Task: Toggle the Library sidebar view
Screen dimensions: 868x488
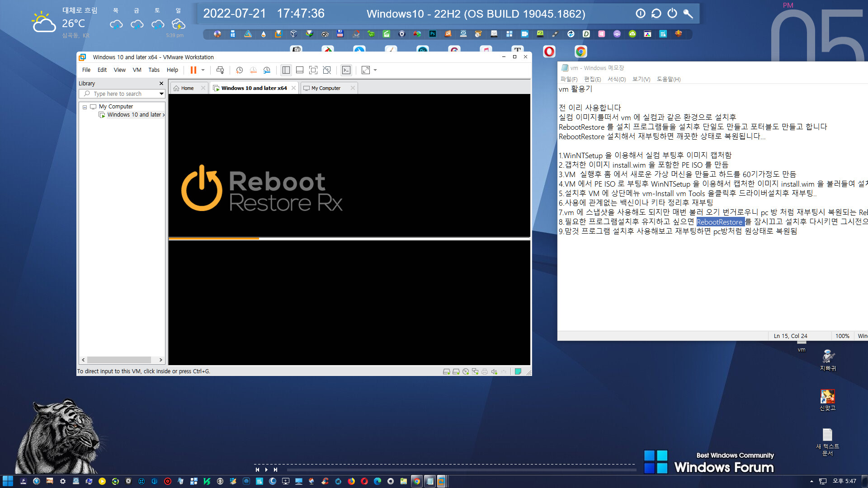Action: (x=286, y=70)
